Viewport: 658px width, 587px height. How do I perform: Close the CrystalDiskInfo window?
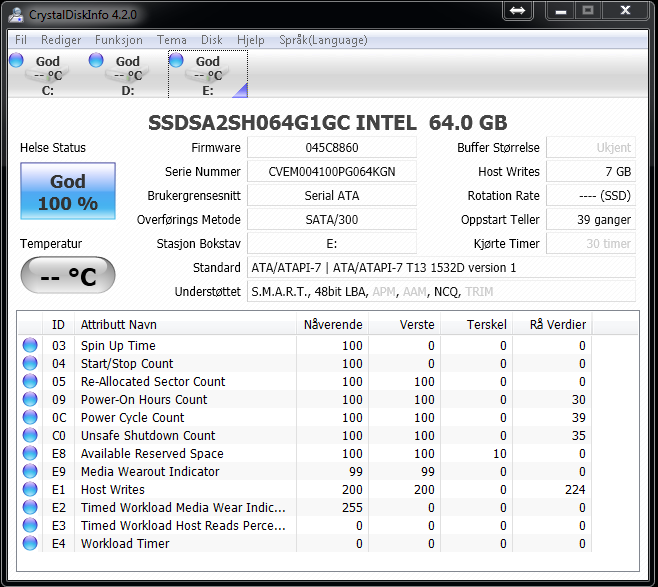click(625, 10)
